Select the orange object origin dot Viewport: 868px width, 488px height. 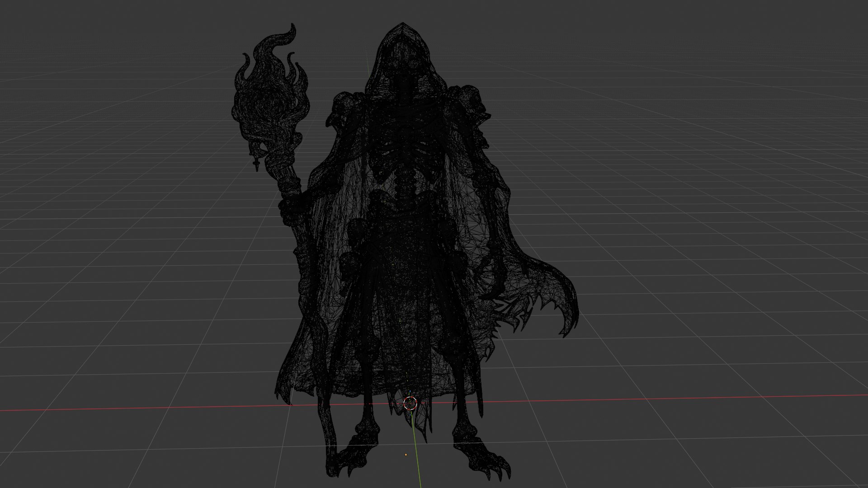[x=406, y=455]
